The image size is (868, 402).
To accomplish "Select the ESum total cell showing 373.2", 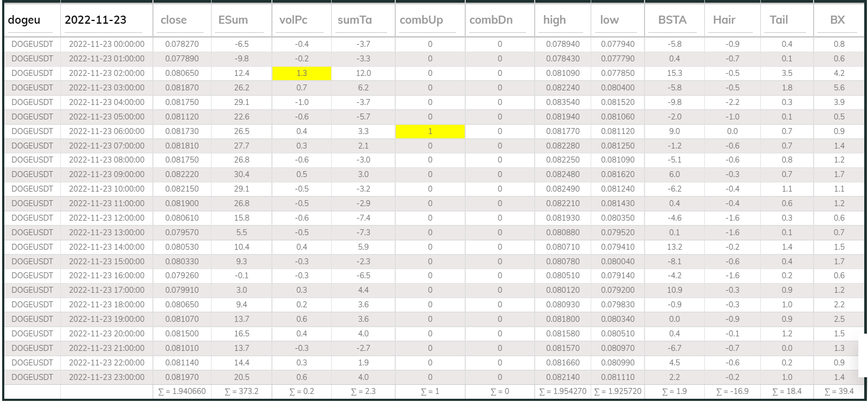I will point(241,391).
